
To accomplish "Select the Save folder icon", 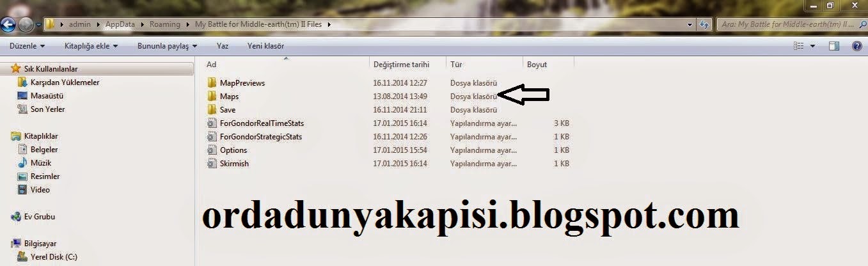I will point(212,110).
